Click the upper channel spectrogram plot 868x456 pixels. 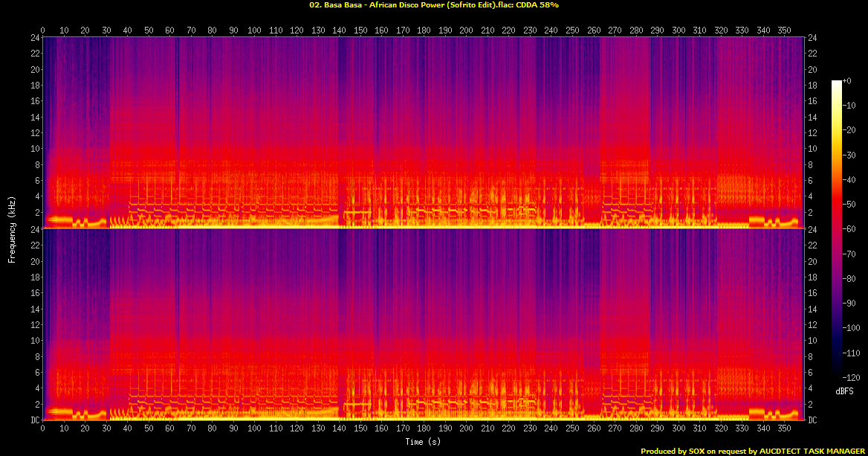point(423,132)
